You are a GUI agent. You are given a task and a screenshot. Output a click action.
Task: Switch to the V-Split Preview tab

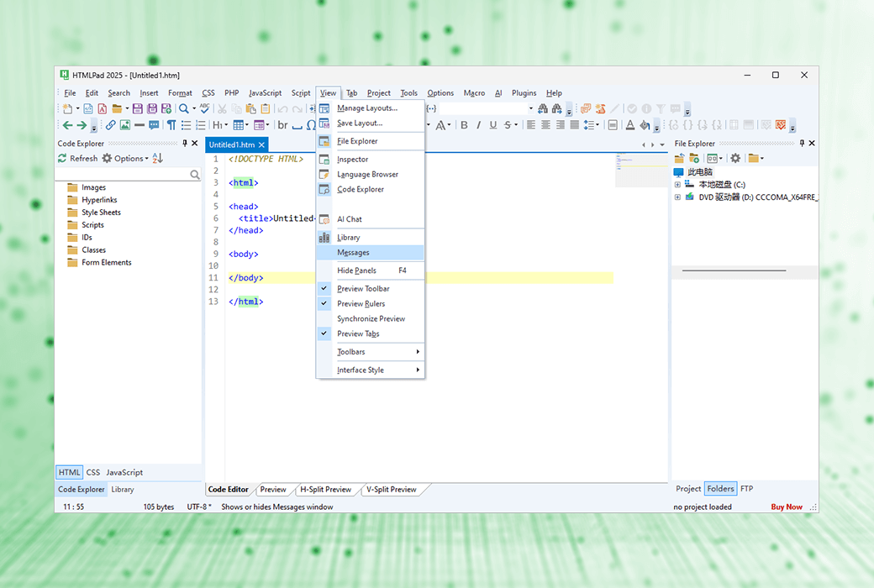392,490
